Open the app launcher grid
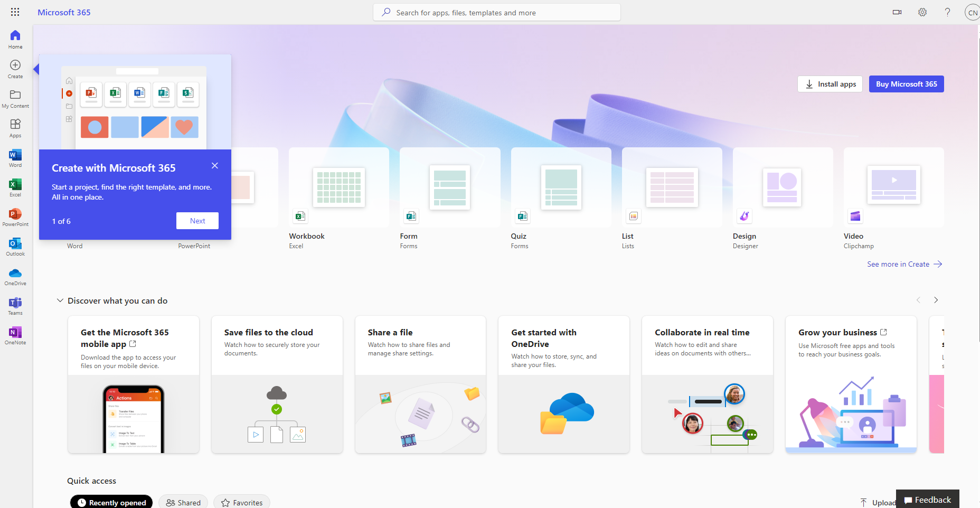The image size is (980, 508). (x=15, y=12)
